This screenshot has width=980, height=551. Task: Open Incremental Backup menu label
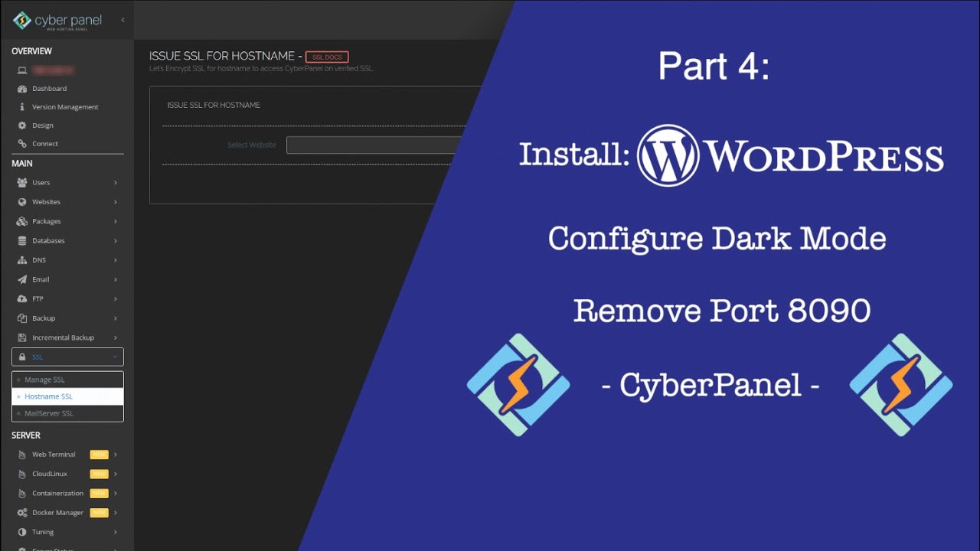click(x=63, y=337)
